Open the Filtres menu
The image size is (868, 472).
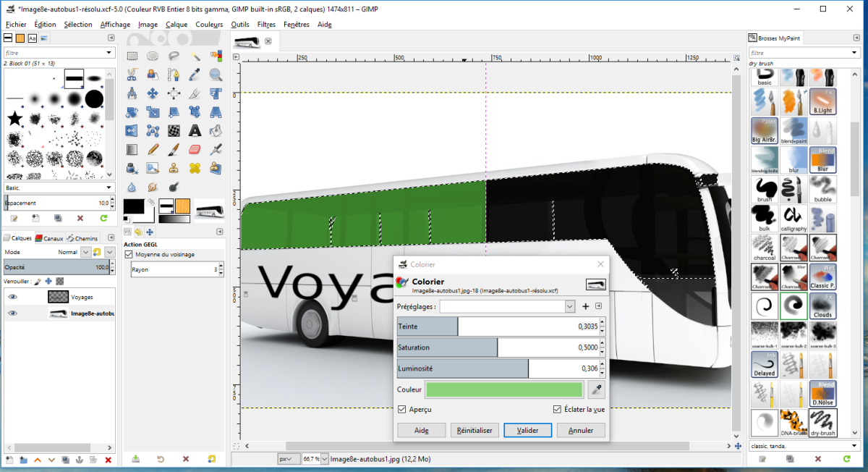[266, 24]
